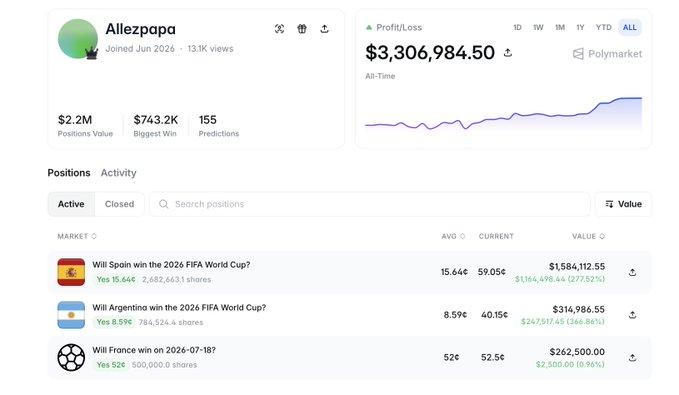The width and height of the screenshot is (679, 395).
Task: Click the gift icon in profile card
Action: click(x=302, y=29)
